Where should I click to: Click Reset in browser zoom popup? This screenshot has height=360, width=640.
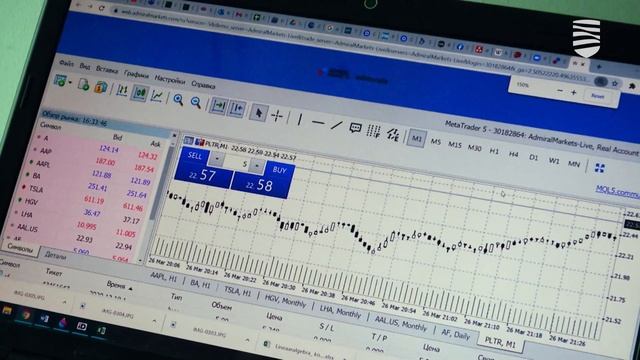tap(598, 96)
